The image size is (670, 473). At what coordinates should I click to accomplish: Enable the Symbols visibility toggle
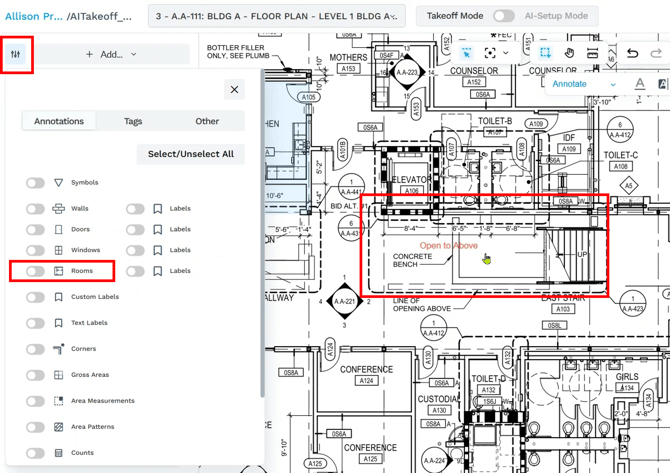click(35, 183)
